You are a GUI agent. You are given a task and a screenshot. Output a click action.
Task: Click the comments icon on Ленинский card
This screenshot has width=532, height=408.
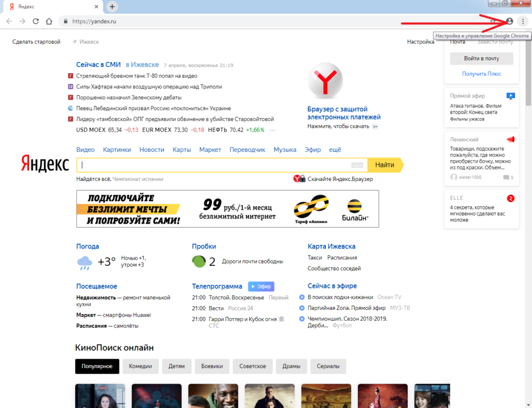coord(506,178)
